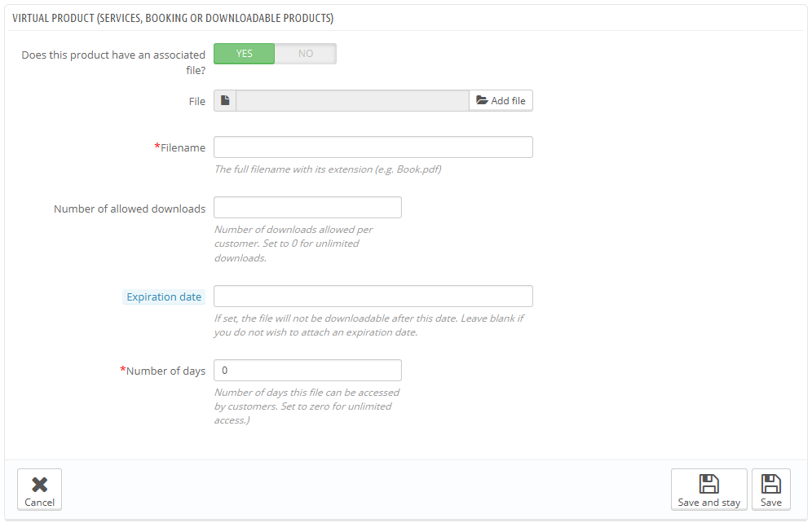Click into the Filename text field

373,147
